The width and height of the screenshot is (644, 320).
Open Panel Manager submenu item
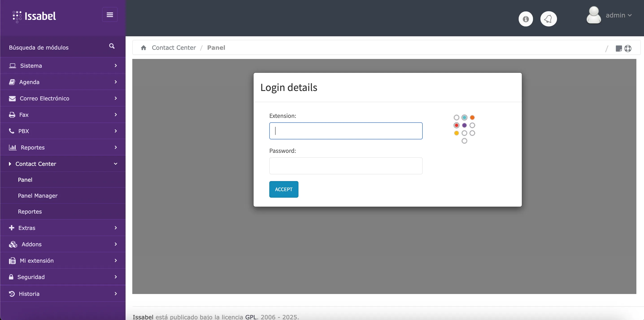pos(38,196)
